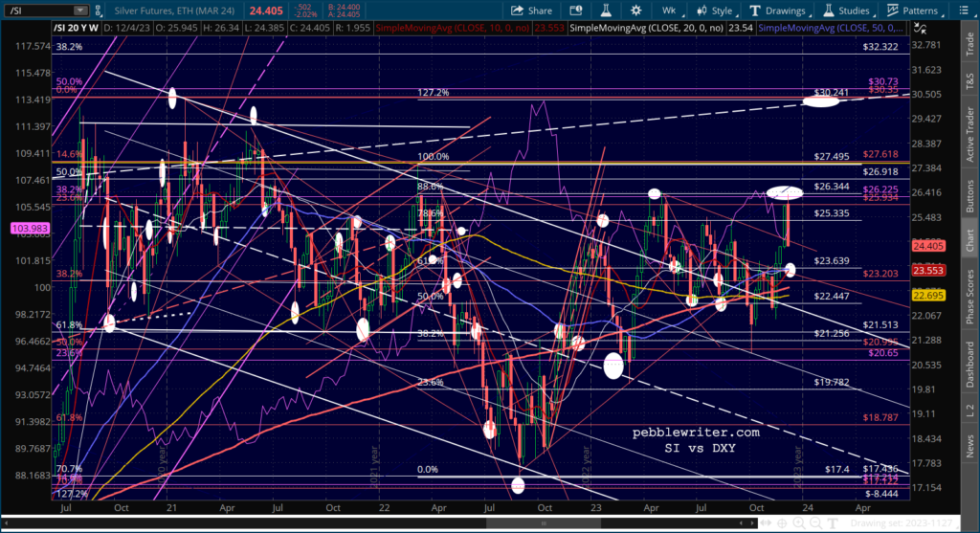Click the horizontal time scrollbar thumb
Screen dimensions: 980x533
point(544,523)
